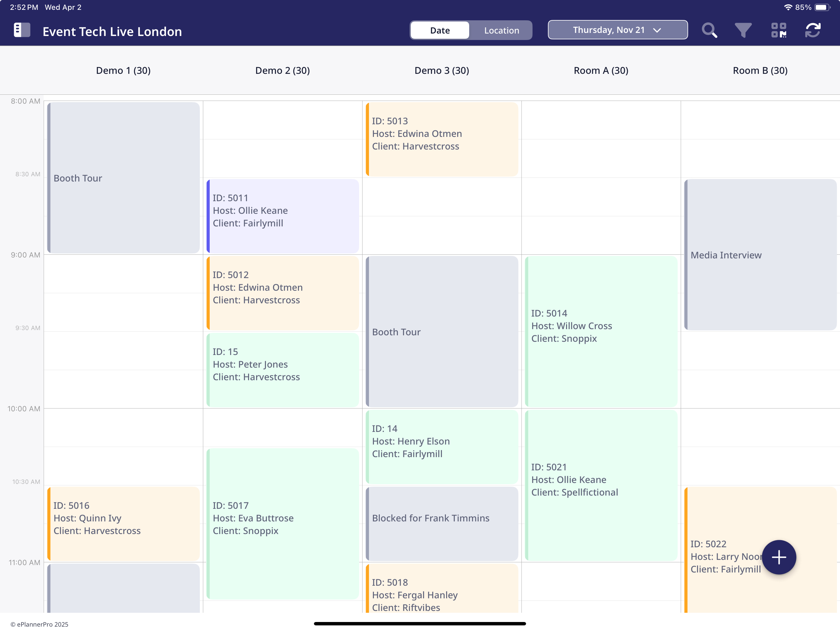Select the Room A (30) column header
This screenshot has width=840, height=630.
[x=601, y=71]
